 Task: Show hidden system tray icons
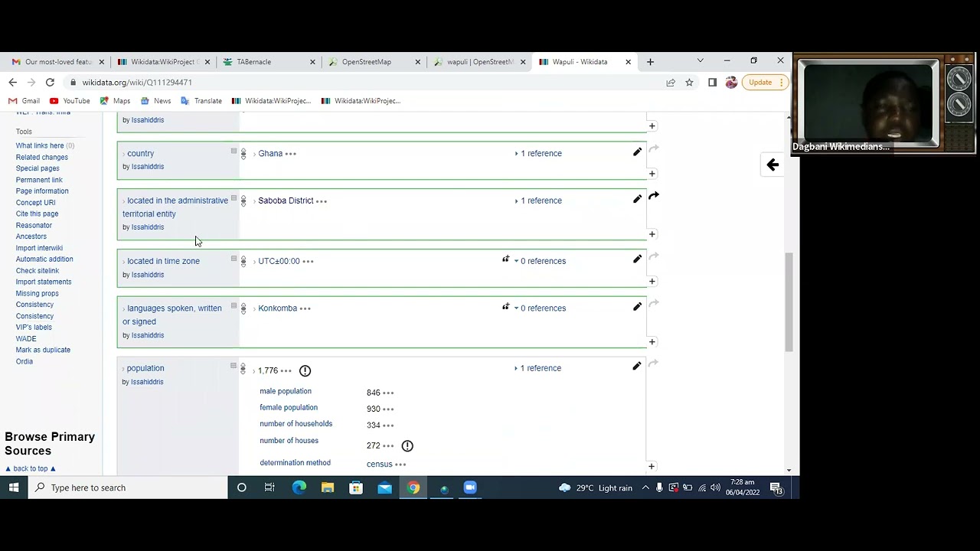[x=645, y=487]
